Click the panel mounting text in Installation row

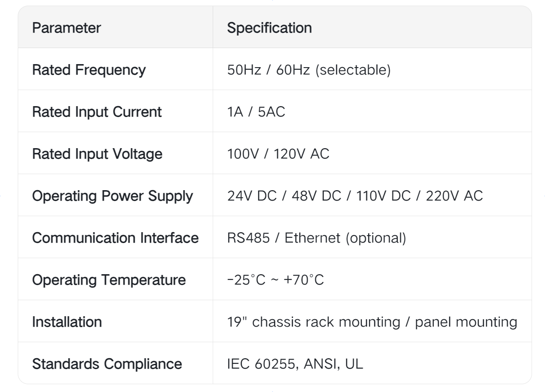click(x=466, y=322)
